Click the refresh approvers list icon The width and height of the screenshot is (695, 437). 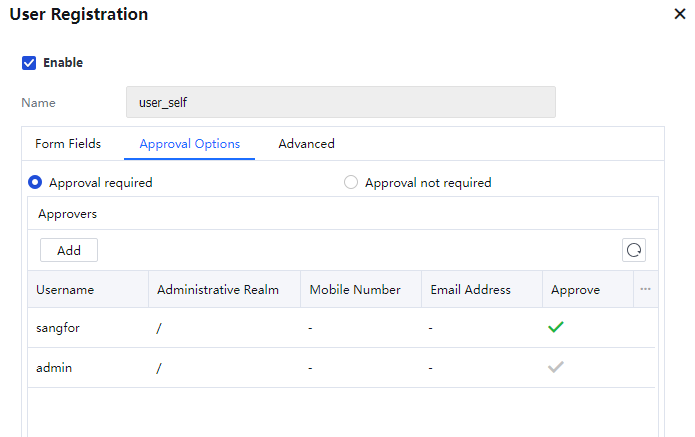tap(633, 250)
